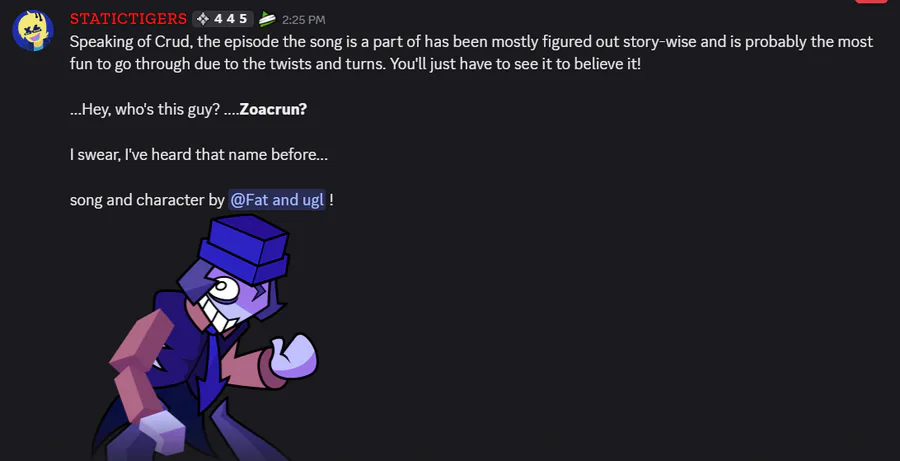The height and width of the screenshot is (461, 900).
Task: Click the character's pink blocky arm
Action: [138, 363]
